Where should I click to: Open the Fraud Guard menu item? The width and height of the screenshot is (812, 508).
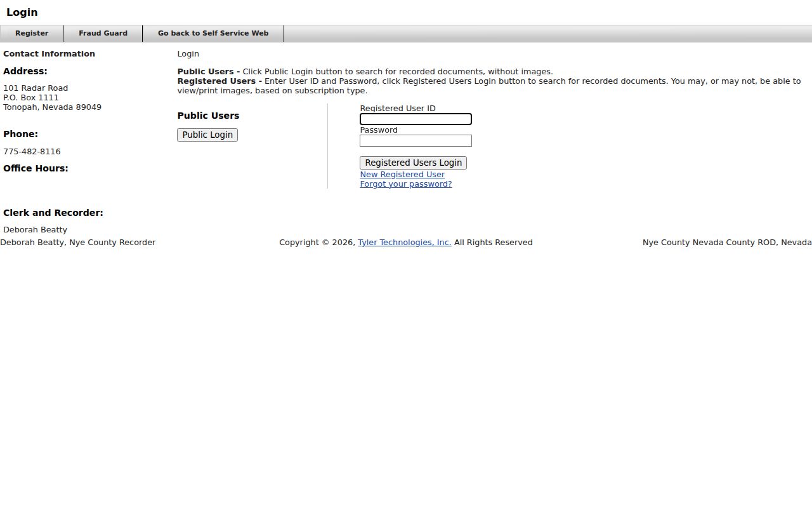pos(103,33)
